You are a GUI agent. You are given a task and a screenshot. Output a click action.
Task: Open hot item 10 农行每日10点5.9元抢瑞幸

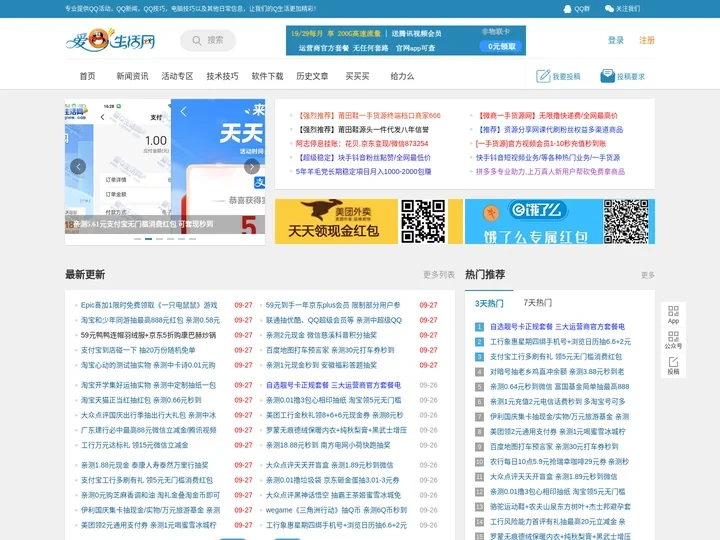pos(559,461)
